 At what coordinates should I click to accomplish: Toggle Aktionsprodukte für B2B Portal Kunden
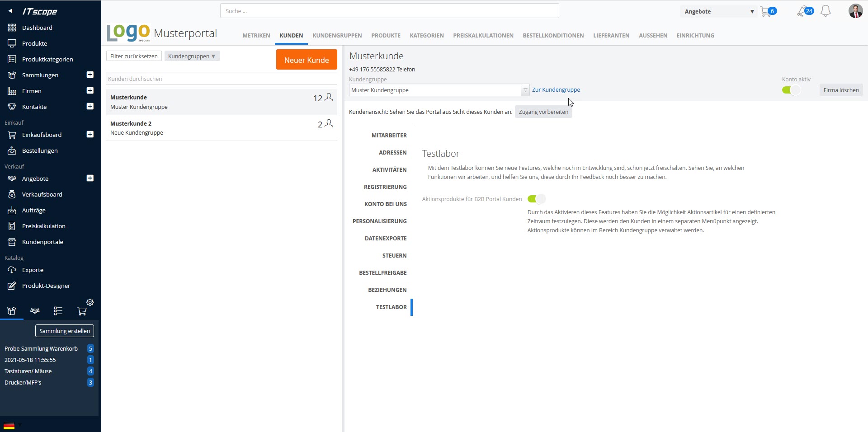pos(537,199)
